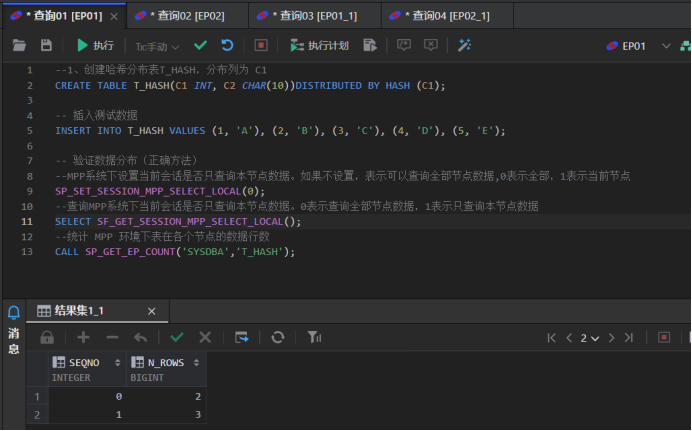
Task: Export the result set data
Action: pos(241,337)
